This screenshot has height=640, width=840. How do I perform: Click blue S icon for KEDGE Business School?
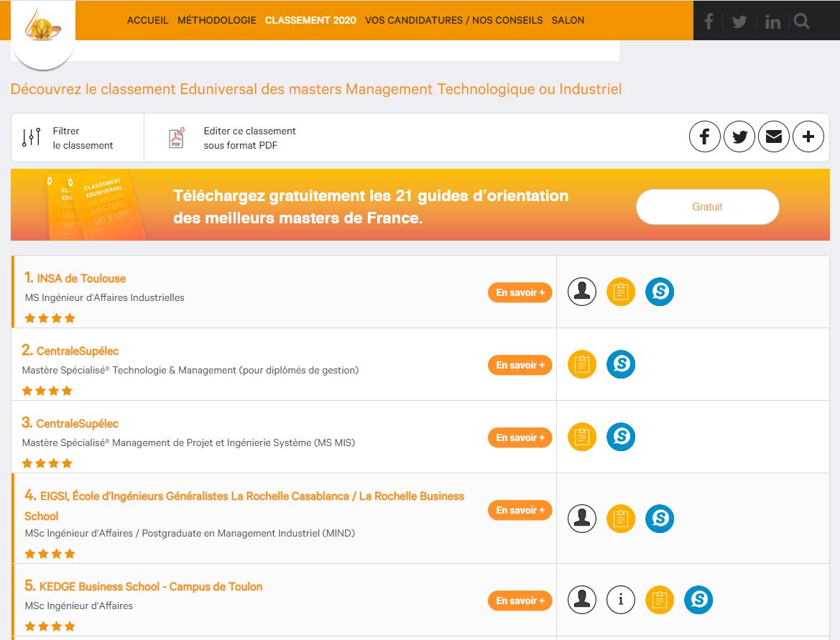[x=698, y=600]
